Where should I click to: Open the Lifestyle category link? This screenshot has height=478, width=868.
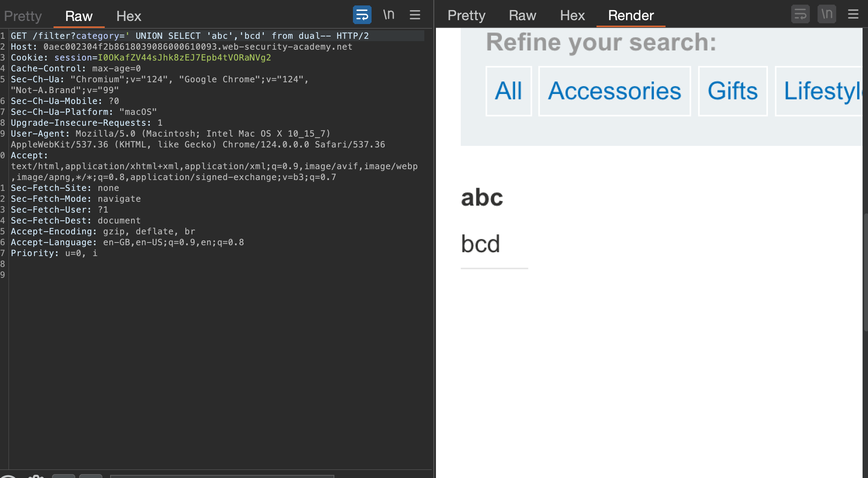coord(821,91)
